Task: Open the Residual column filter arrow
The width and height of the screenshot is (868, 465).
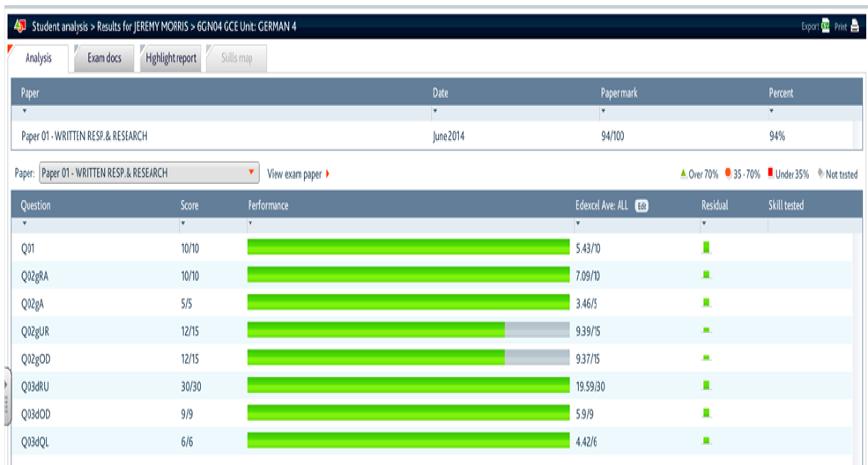Action: point(705,225)
